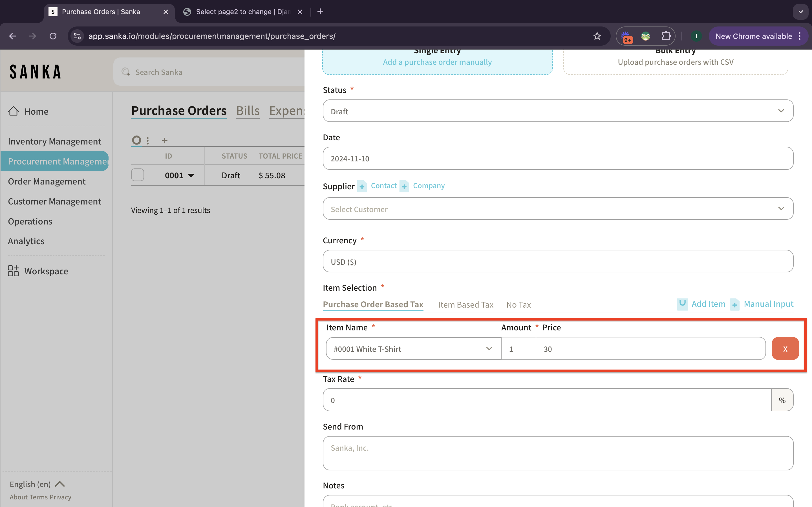Open Inventory Management in the sidebar
Image resolution: width=812 pixels, height=507 pixels.
54,141
